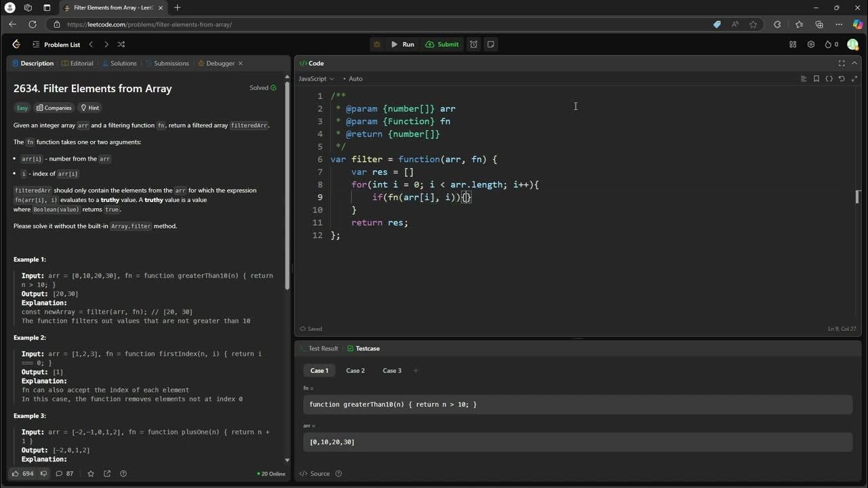
Task: Click the format code lines icon
Action: point(804,79)
